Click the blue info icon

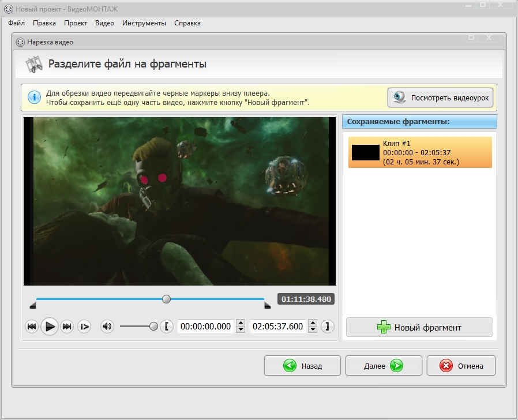pyautogui.click(x=35, y=97)
